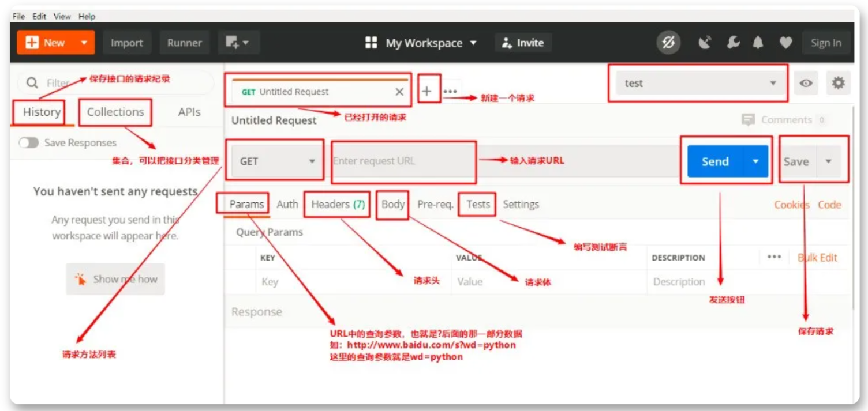Open the Edit menu
Viewport: 868px width, 411px height.
pyautogui.click(x=39, y=16)
